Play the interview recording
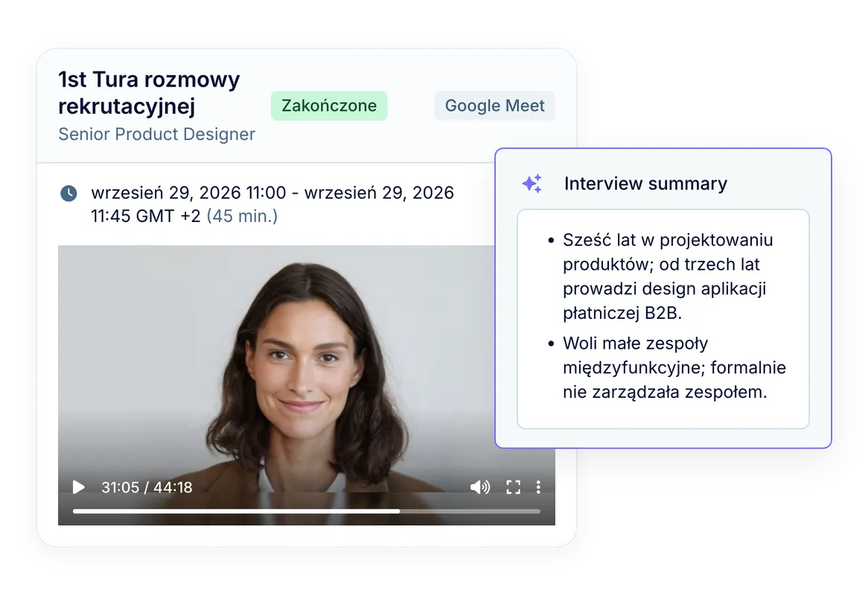Screen dimensions: 868x596 (x=79, y=487)
